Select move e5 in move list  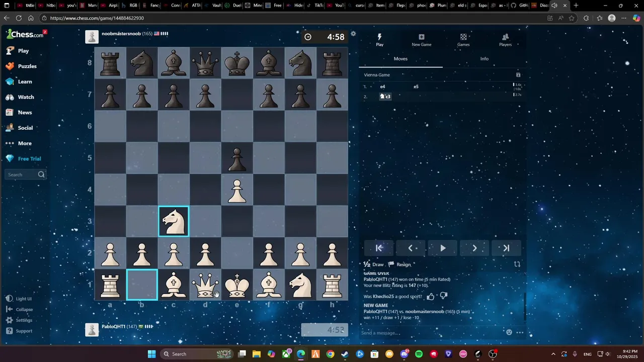416,86
